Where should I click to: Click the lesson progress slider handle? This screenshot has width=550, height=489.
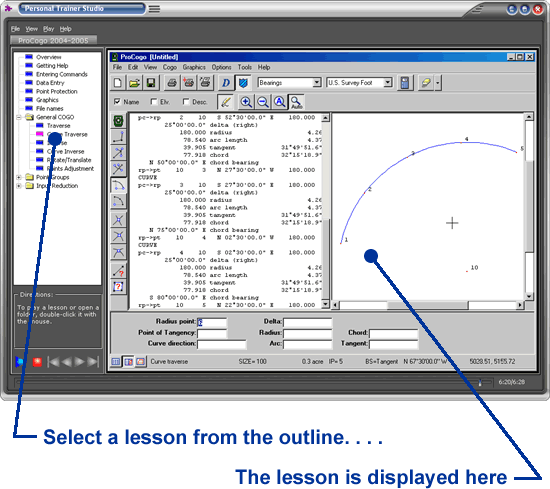tap(480, 382)
